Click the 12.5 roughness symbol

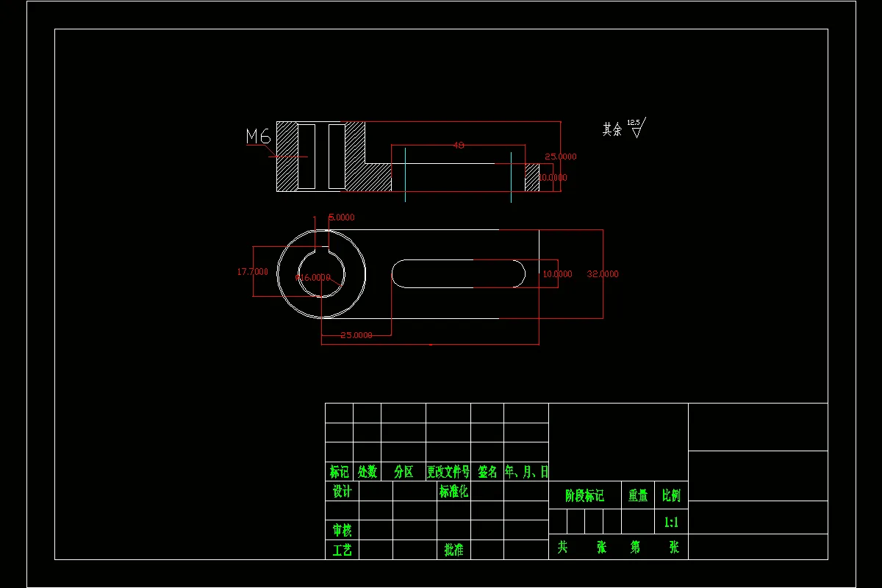tap(637, 127)
